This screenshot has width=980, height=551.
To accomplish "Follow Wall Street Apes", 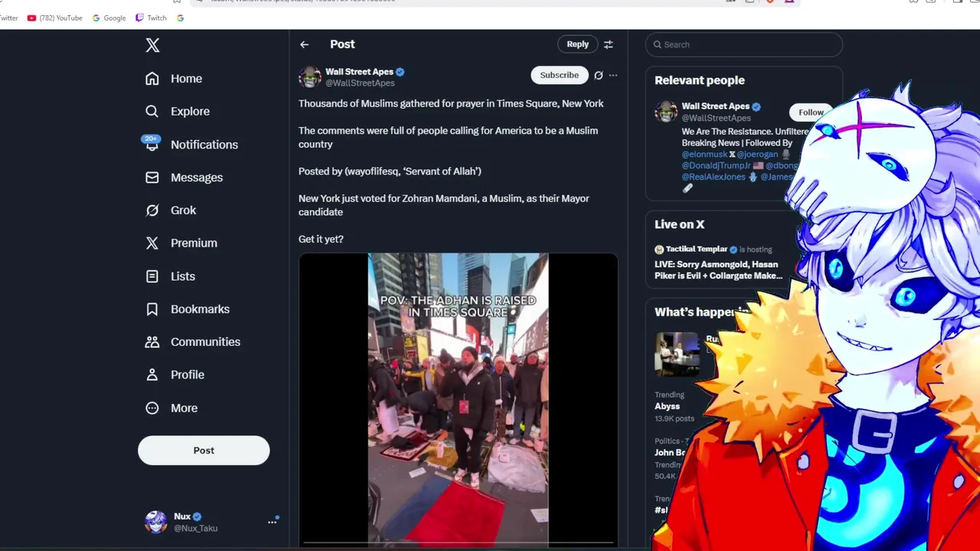I will (x=811, y=112).
